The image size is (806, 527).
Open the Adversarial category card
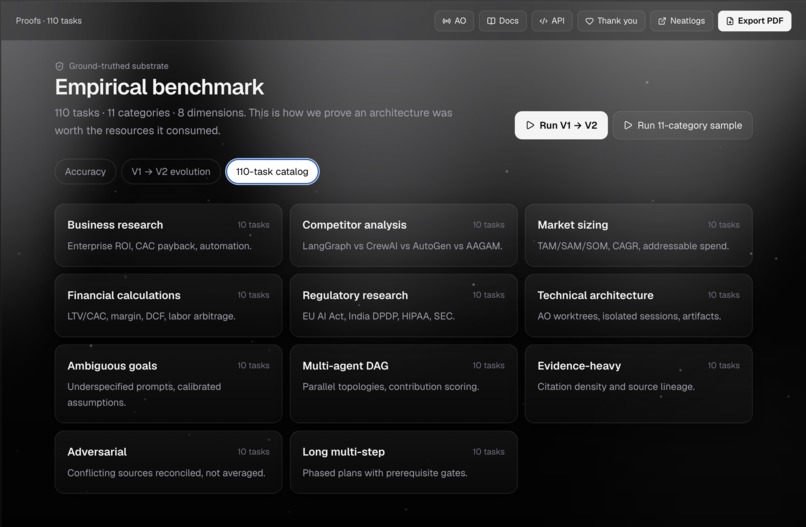[x=169, y=462]
